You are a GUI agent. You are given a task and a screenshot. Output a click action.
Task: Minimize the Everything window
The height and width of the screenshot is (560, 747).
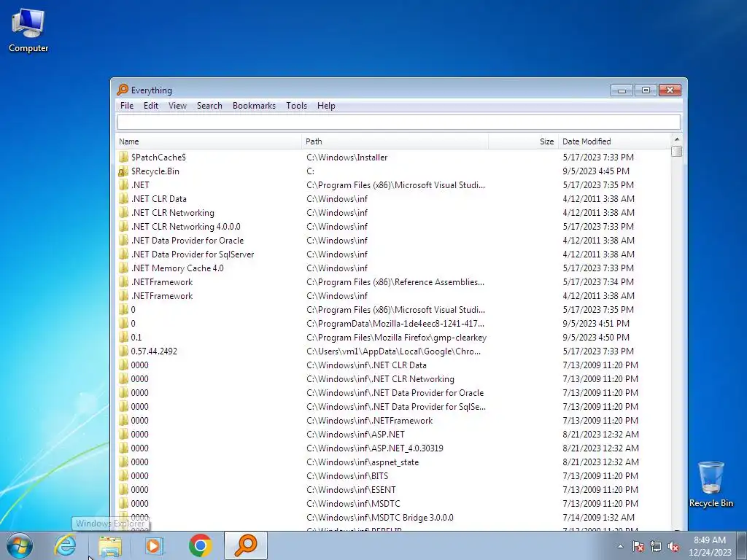pyautogui.click(x=622, y=90)
